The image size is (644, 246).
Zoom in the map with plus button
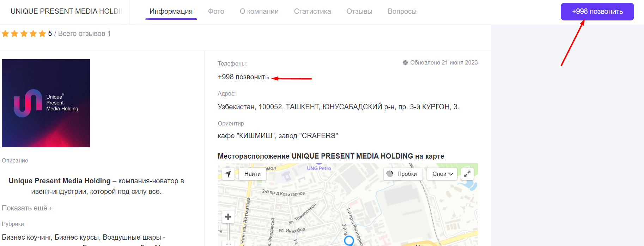(228, 217)
